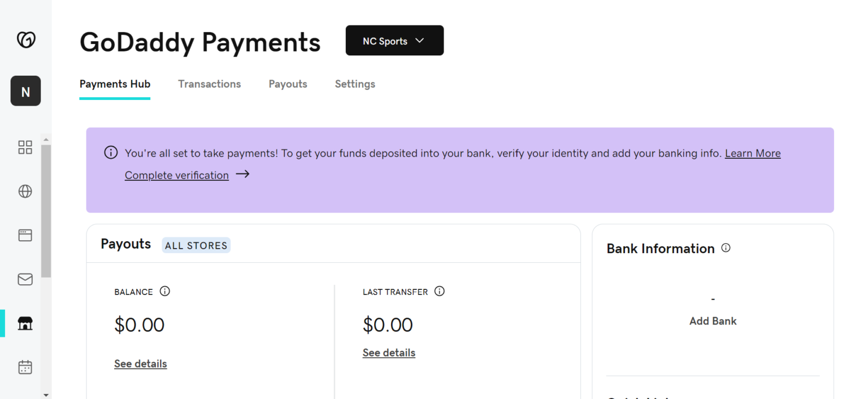The width and height of the screenshot is (868, 399).
Task: Click See details under BALANCE
Action: coord(140,364)
